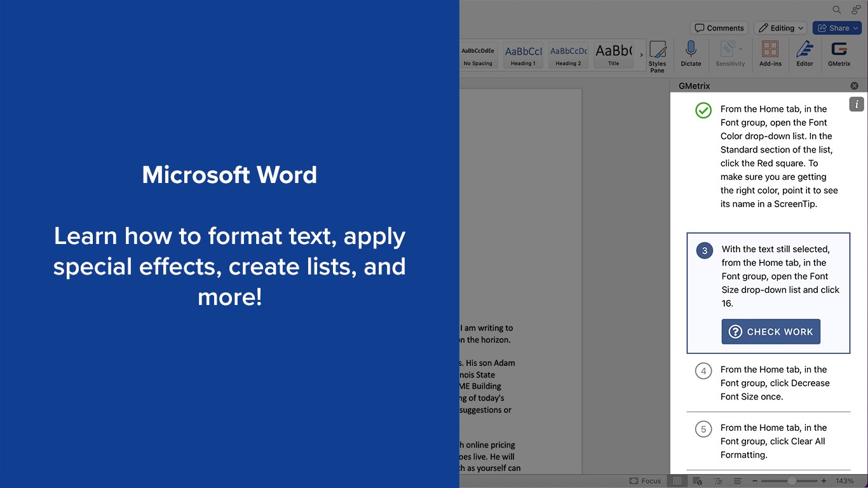The height and width of the screenshot is (488, 868).
Task: Switch to Web Layout view
Action: pos(697,481)
